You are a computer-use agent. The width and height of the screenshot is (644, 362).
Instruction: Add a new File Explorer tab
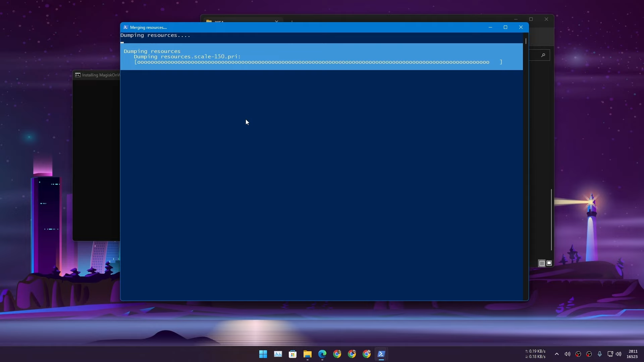pyautogui.click(x=292, y=21)
